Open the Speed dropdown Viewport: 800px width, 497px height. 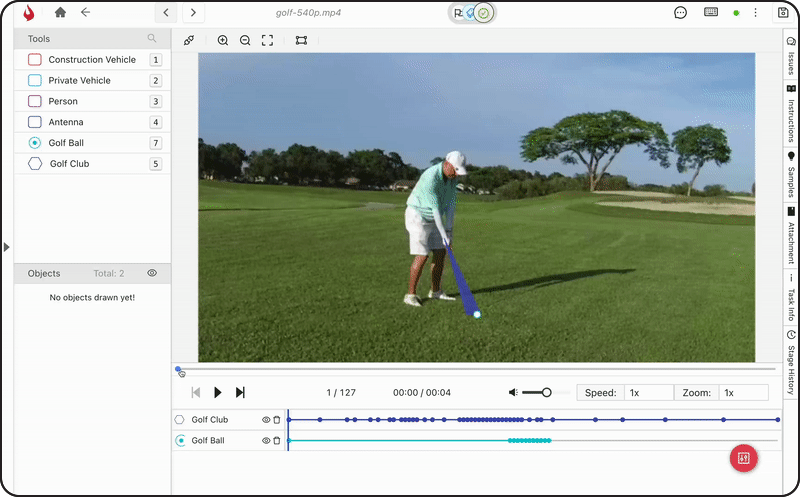point(646,393)
